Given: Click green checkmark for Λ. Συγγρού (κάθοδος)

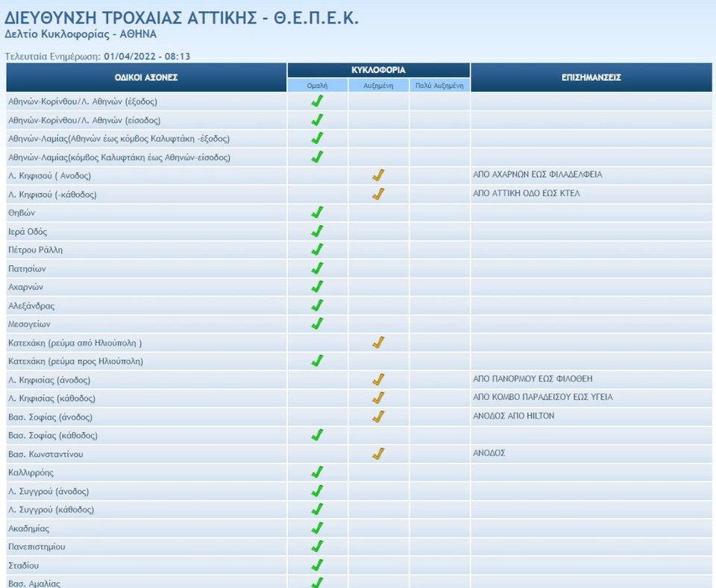Looking at the screenshot, I should coord(318,509).
